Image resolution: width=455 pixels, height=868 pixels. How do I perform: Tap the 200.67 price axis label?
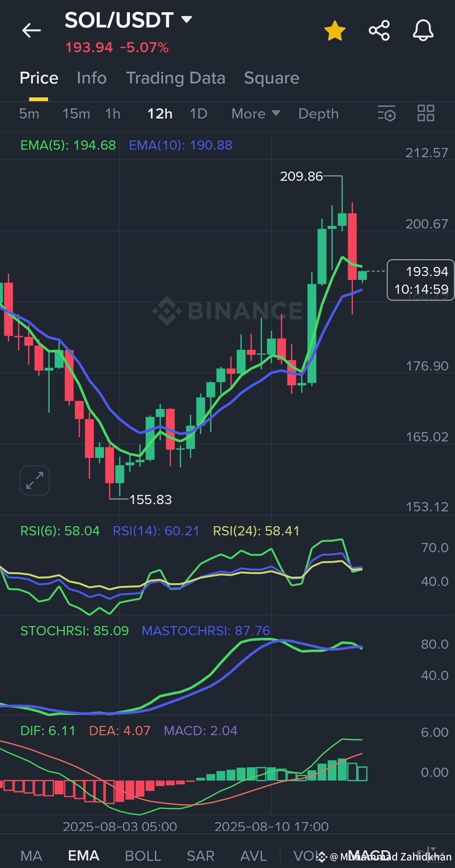click(x=427, y=224)
